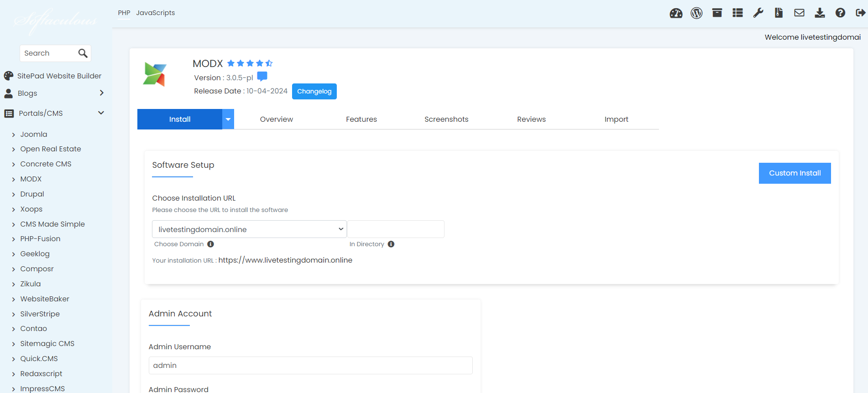Screen dimensions: 868x393
Task: Expand the Blogs category chevron
Action: click(101, 93)
